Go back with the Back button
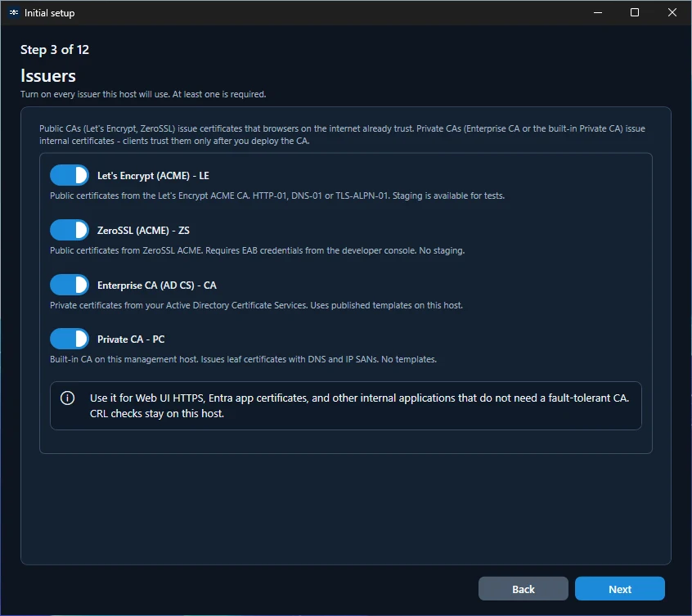Viewport: 692px width, 616px height. 523,589
